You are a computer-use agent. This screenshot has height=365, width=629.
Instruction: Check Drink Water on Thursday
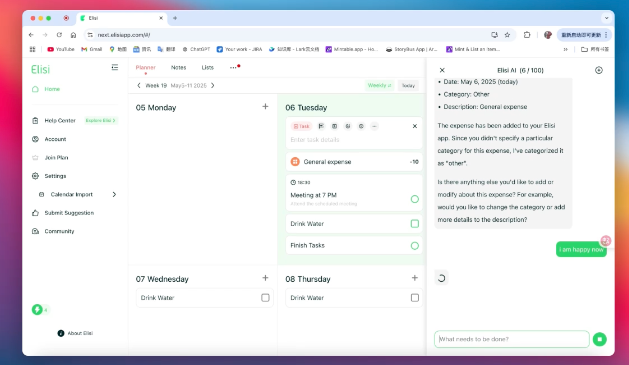click(415, 298)
